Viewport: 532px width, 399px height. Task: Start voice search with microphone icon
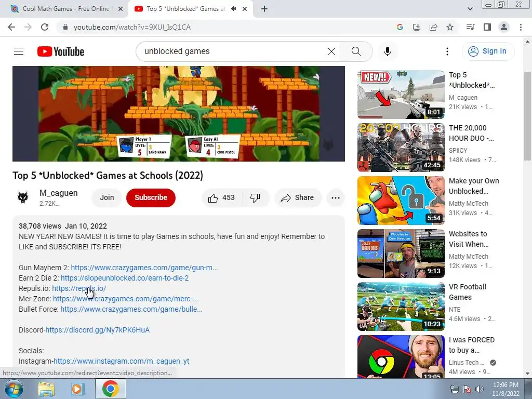387,51
